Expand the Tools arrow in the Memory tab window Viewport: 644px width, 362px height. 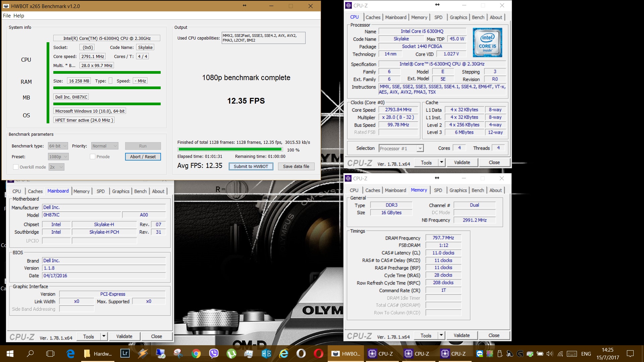point(441,336)
